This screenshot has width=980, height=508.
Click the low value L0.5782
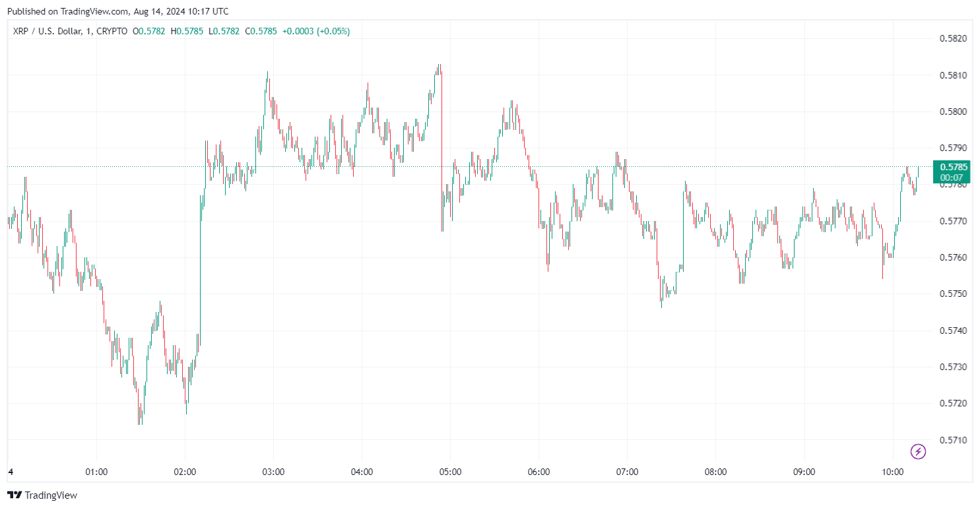coord(224,31)
